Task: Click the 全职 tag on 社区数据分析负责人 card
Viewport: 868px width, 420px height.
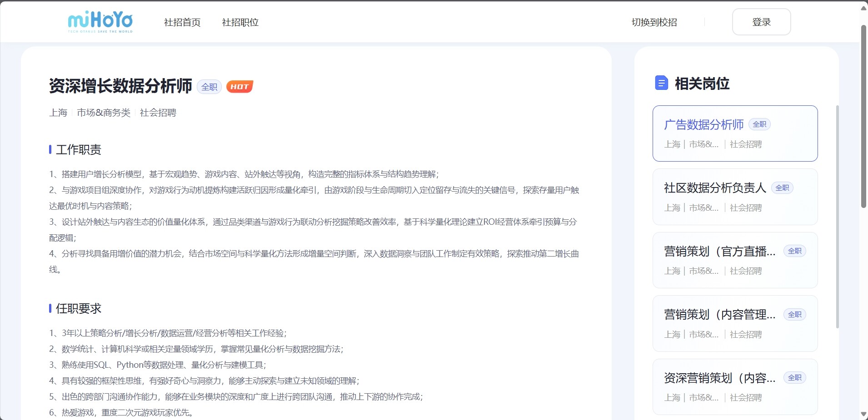Action: click(782, 188)
